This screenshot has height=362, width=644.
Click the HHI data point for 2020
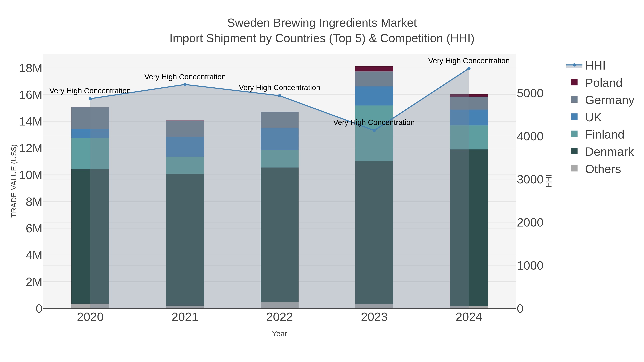90,99
